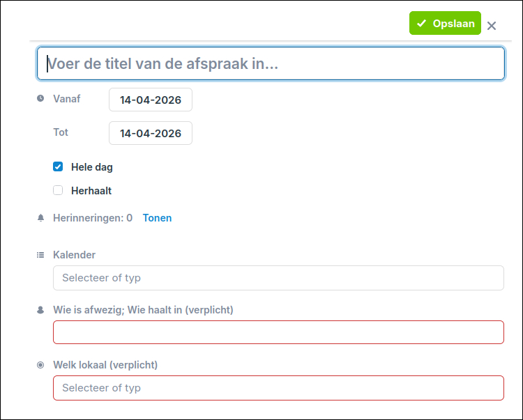Screen dimensions: 523x420
Task: Click the 'Herhaalt' label
Action: click(91, 191)
